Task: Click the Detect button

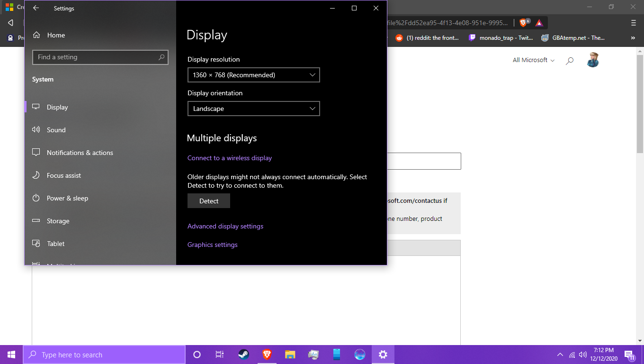Action: pos(209,201)
